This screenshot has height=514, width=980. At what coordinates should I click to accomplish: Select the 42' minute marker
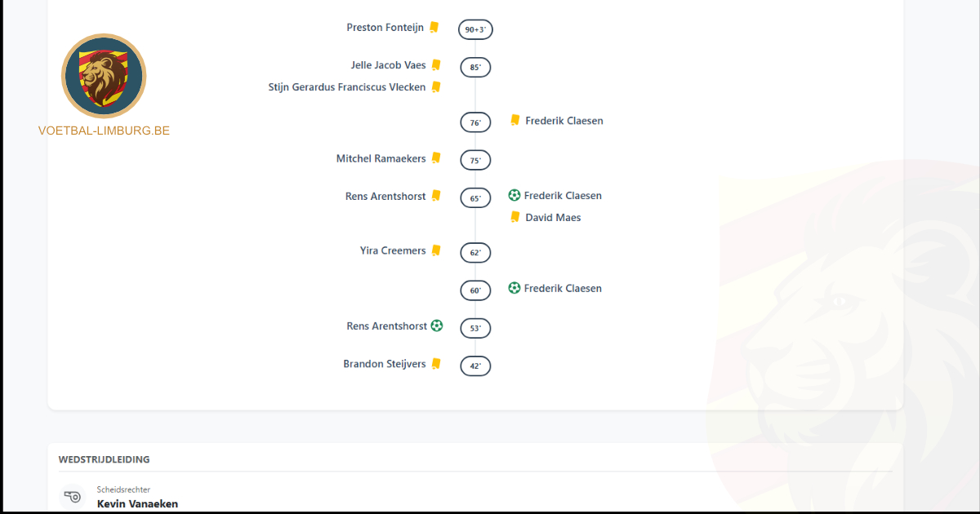tap(475, 366)
